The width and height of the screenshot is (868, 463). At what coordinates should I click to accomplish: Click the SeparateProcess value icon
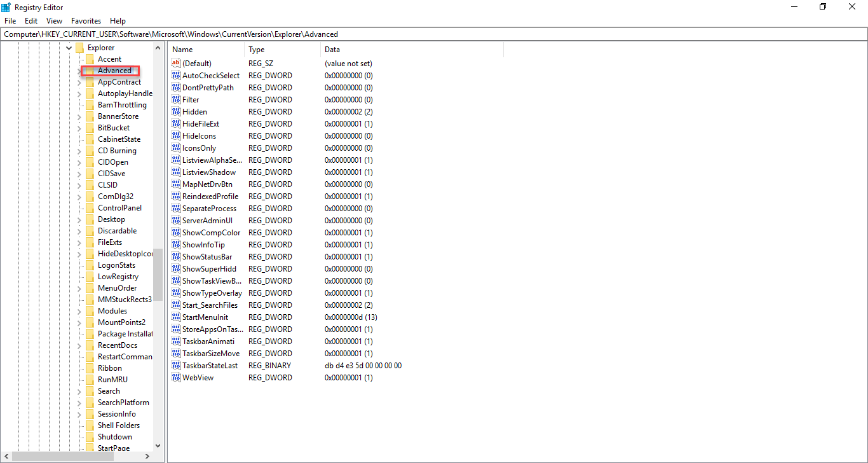tap(176, 209)
